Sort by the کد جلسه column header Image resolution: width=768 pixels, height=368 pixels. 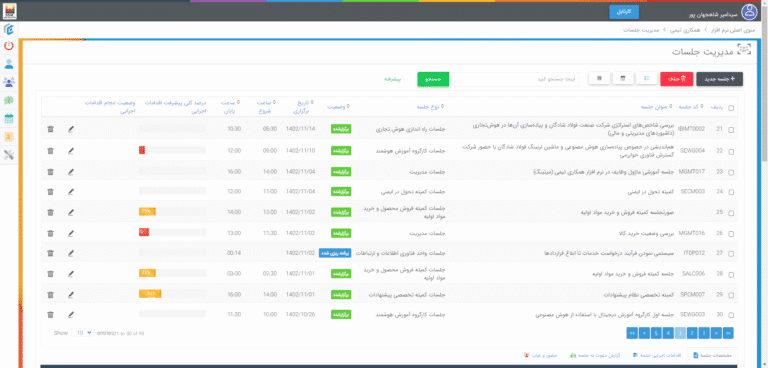(x=692, y=106)
